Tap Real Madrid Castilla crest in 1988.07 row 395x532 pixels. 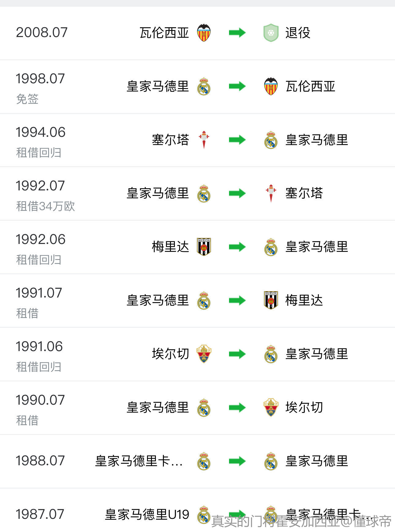tap(204, 461)
